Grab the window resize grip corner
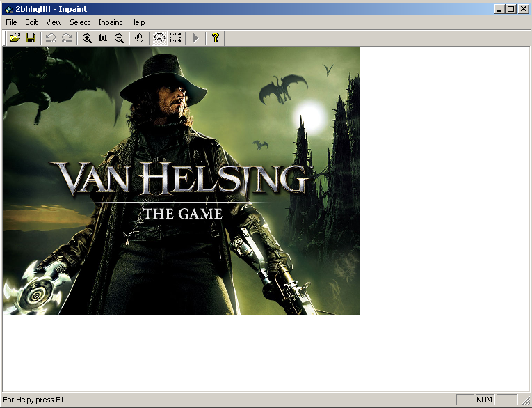This screenshot has width=532, height=408. click(x=526, y=400)
